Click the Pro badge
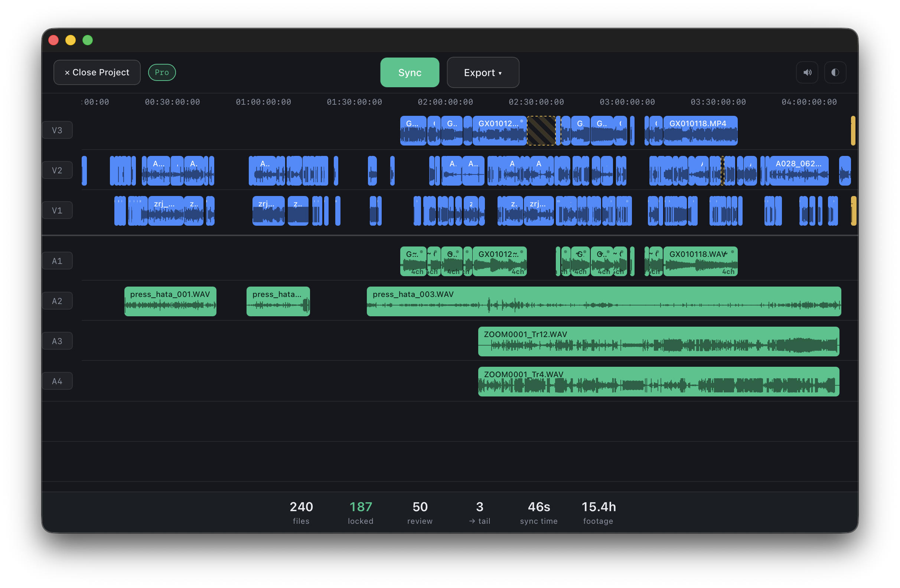 point(162,73)
